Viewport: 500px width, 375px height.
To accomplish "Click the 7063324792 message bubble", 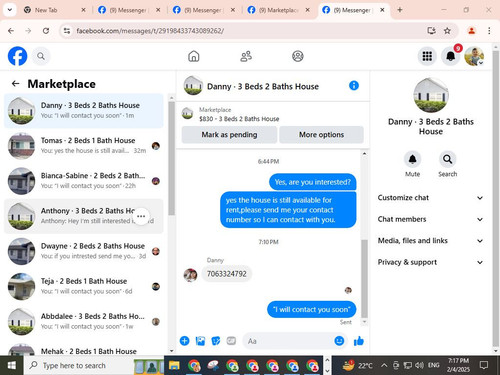I will coord(227,274).
